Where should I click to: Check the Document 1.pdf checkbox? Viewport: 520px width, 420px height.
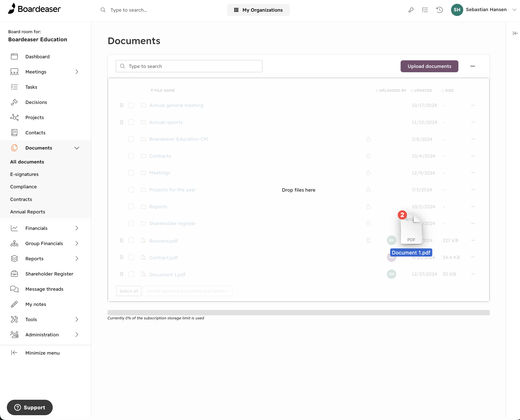click(131, 274)
